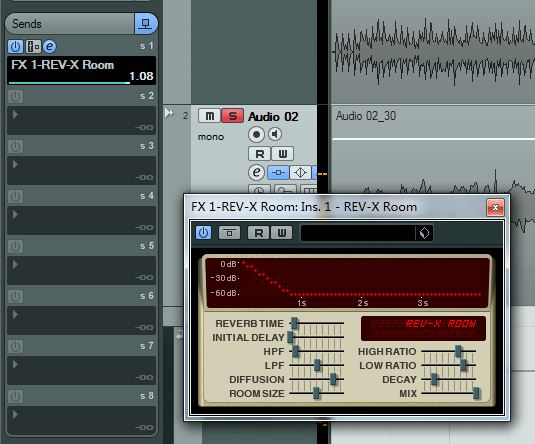Click the REVERB TIME slider handle
The image size is (535, 444).
point(294,323)
